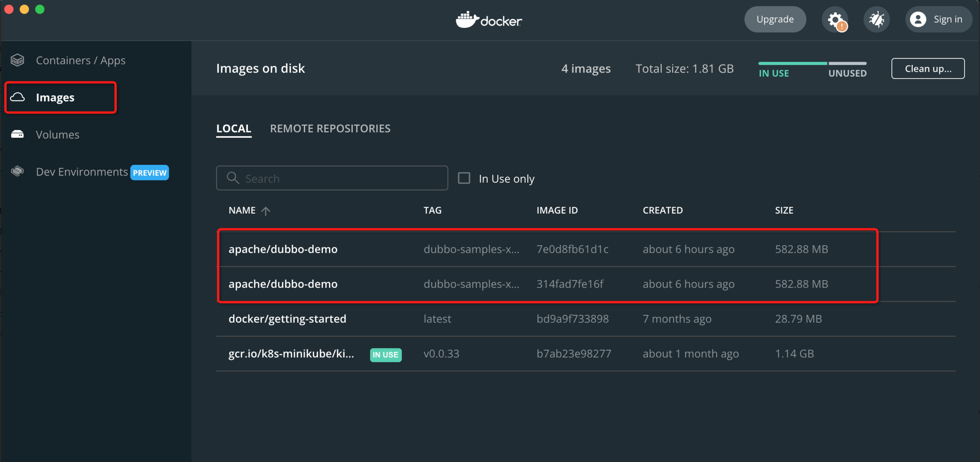The height and width of the screenshot is (462, 980).
Task: Click the Containers / Apps sidebar icon
Action: tap(18, 60)
